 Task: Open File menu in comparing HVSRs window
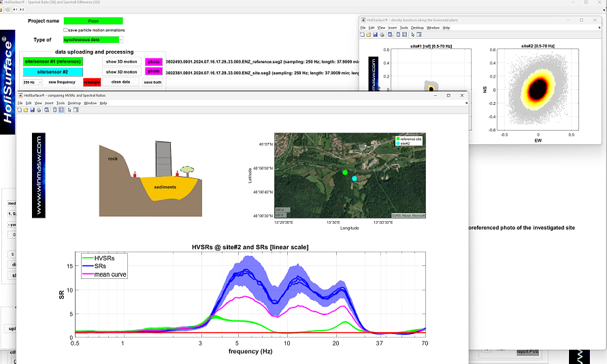[x=20, y=103]
